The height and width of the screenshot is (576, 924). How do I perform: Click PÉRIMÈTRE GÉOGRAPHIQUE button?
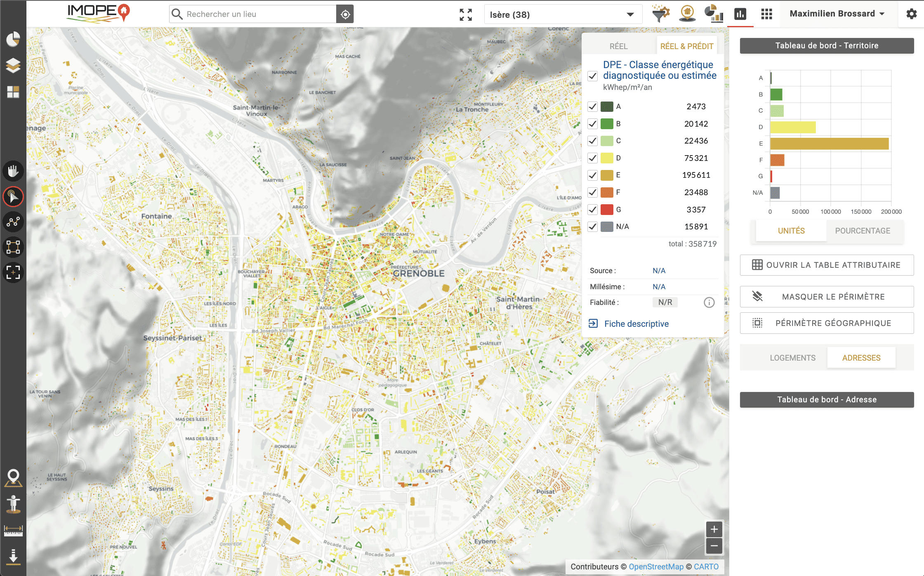827,323
